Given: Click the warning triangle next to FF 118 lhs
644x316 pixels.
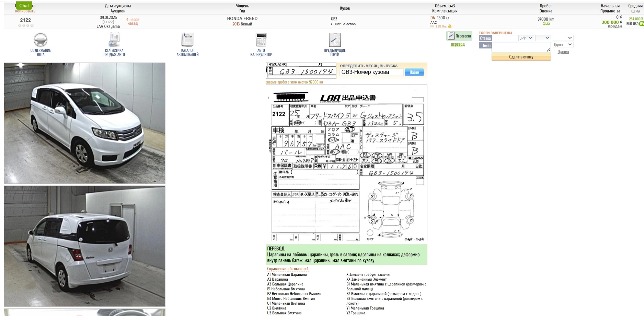Looking at the screenshot, I should click(x=450, y=26).
